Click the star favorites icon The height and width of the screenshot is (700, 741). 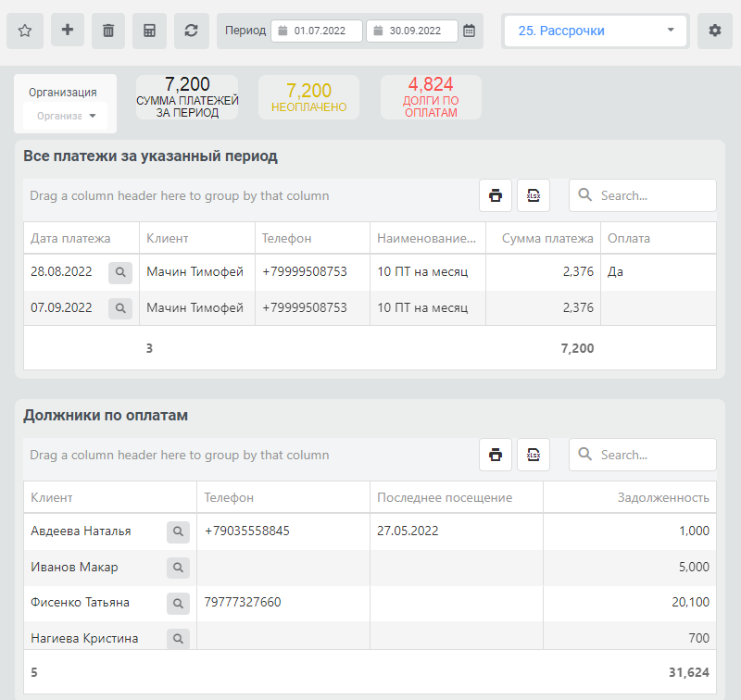(x=25, y=31)
